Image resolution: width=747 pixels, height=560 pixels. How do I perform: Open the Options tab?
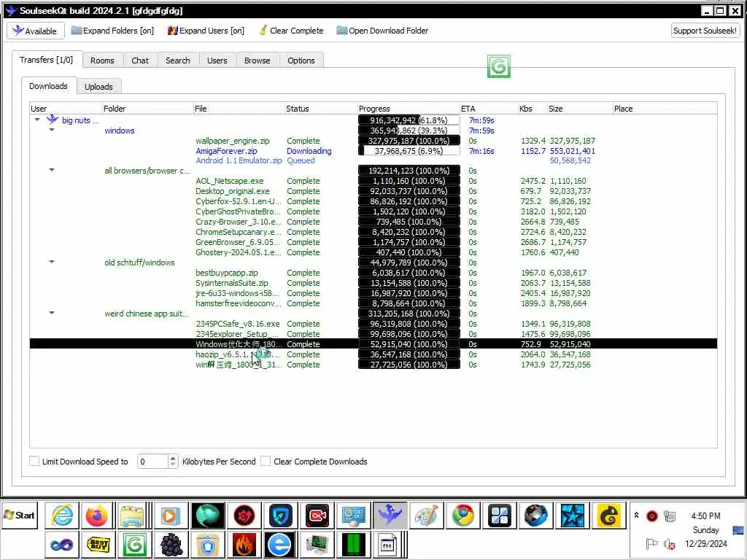tap(301, 61)
